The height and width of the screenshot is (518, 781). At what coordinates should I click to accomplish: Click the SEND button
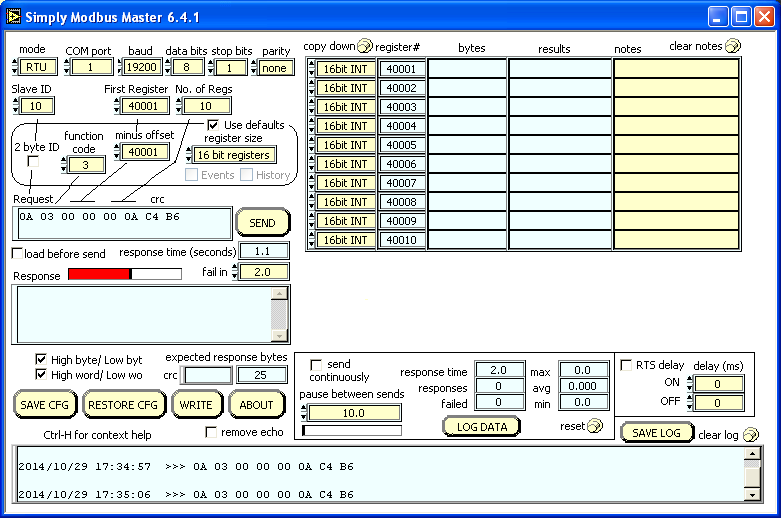[x=262, y=223]
